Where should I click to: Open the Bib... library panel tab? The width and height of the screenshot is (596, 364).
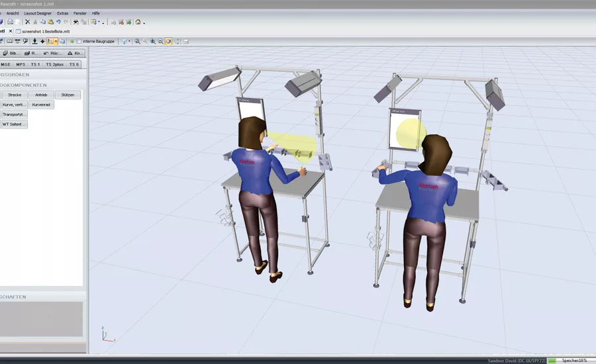(11, 53)
